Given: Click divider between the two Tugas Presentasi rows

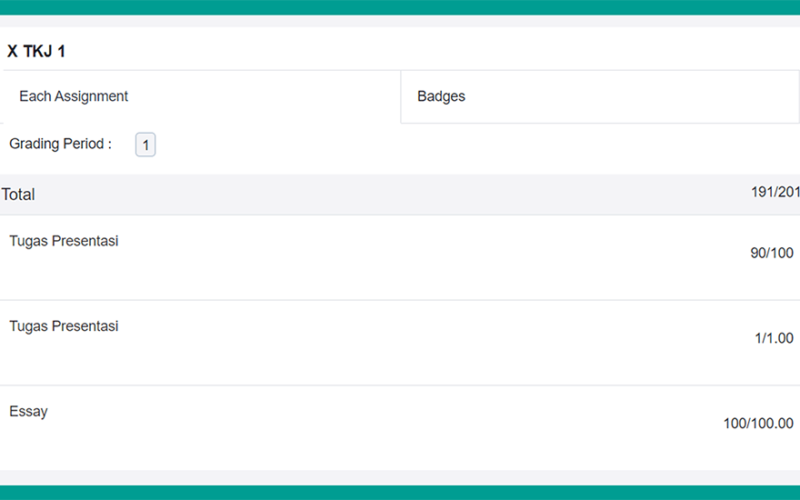Looking at the screenshot, I should pyautogui.click(x=400, y=300).
